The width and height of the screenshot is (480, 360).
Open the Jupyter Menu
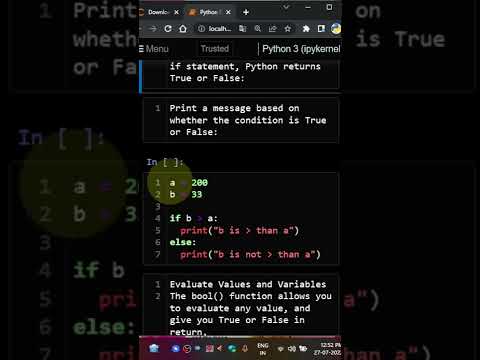click(154, 49)
